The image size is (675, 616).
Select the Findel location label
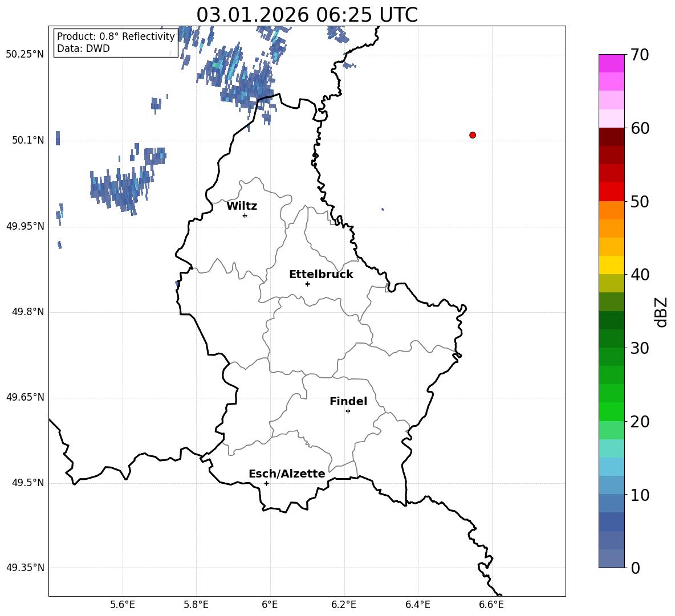pyautogui.click(x=348, y=401)
